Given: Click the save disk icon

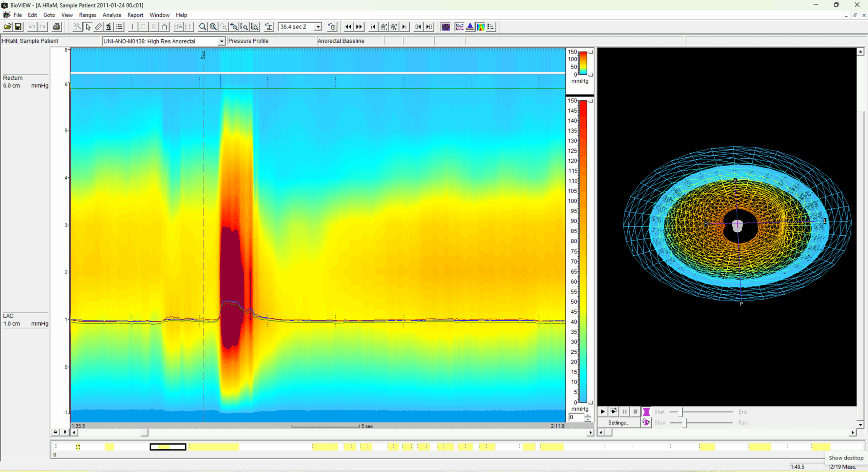Looking at the screenshot, I should (x=18, y=27).
